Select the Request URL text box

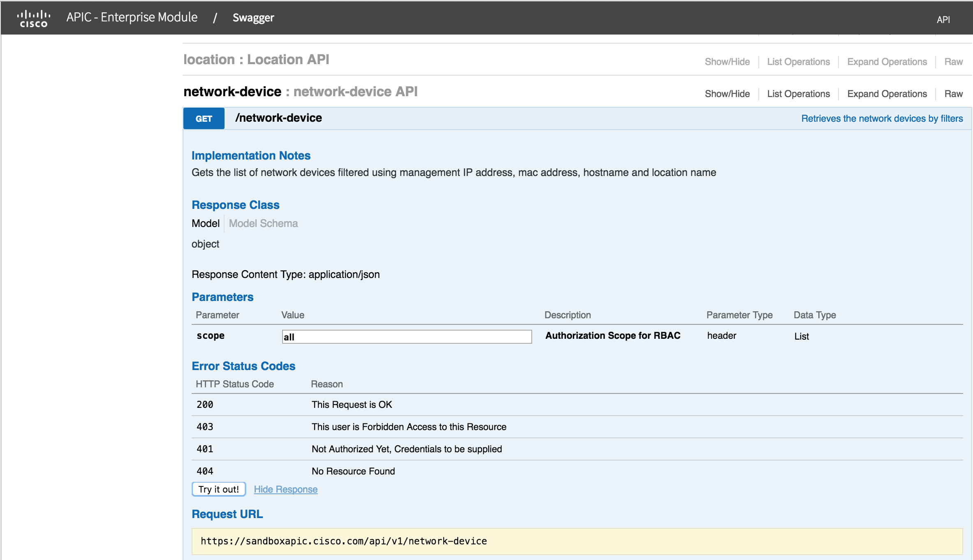point(577,541)
